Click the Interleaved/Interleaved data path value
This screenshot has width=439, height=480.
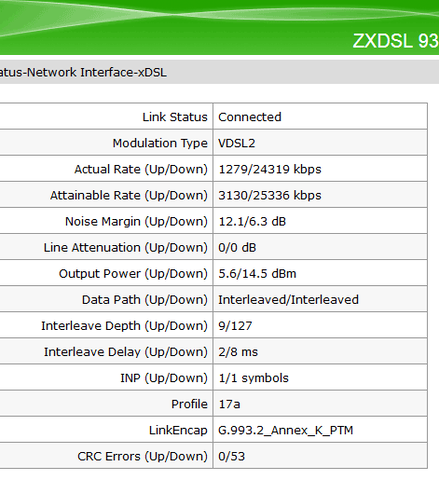288,300
